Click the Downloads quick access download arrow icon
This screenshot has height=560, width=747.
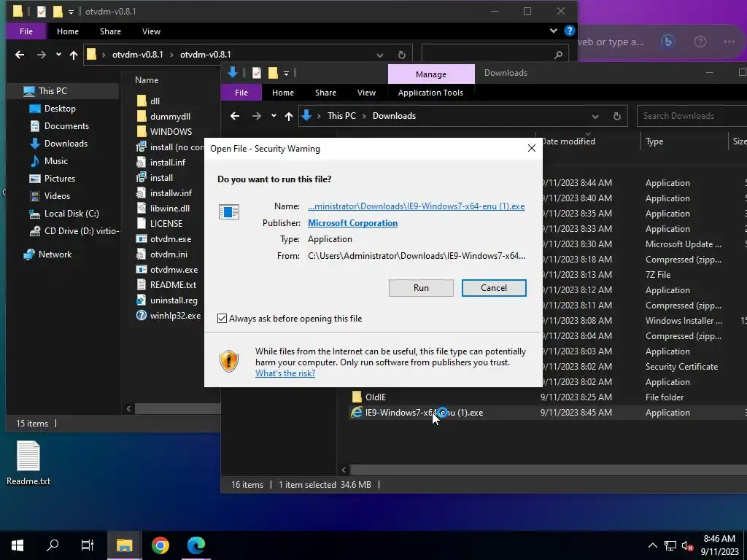(233, 72)
